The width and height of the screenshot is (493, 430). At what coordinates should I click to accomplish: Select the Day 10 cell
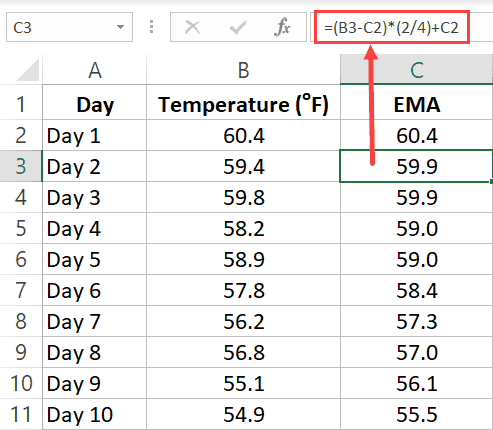pyautogui.click(x=94, y=414)
